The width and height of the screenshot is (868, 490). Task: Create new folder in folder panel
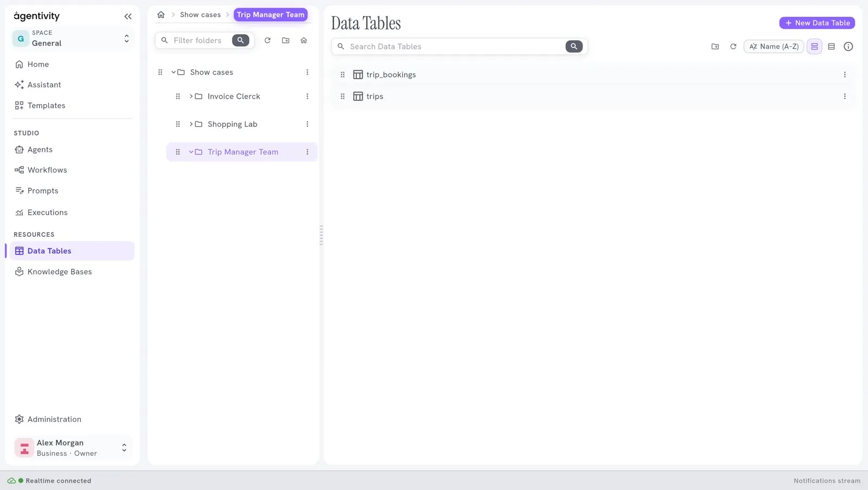tap(286, 40)
